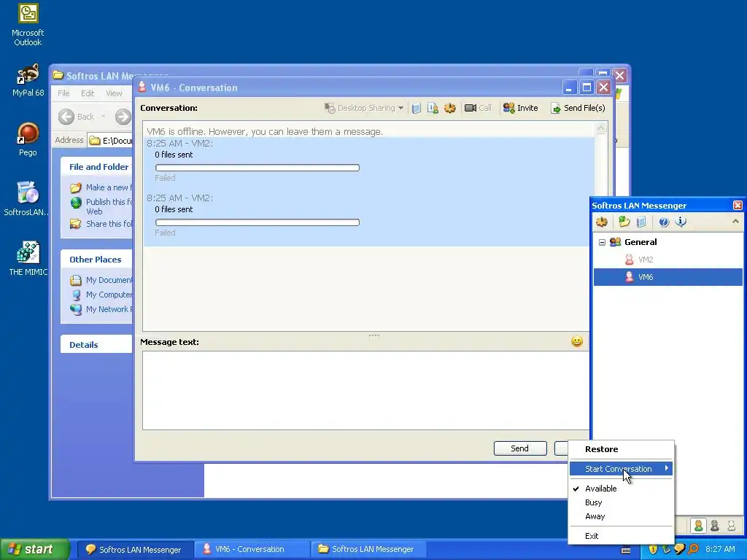This screenshot has width=747, height=560.
Task: Select contact VM6 in the contact list
Action: click(667, 277)
